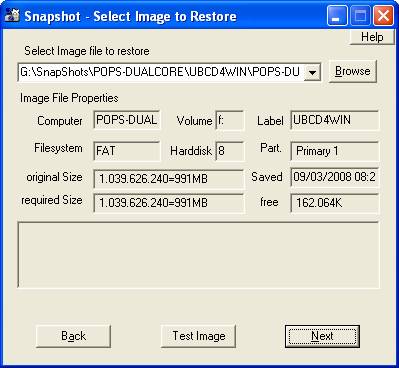The width and height of the screenshot is (399, 368).
Task: Click the 'required Size' label
Action: pos(52,200)
